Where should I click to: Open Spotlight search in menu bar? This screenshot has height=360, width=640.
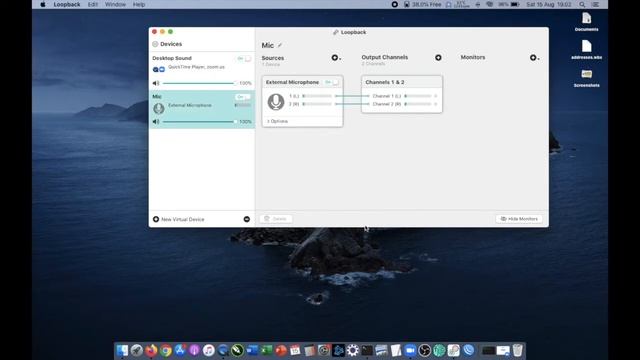[582, 4]
